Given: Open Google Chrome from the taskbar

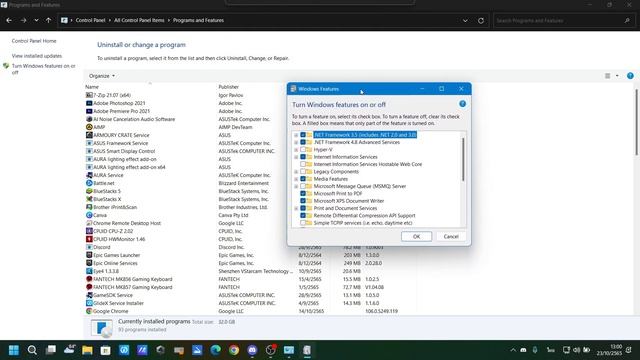Looking at the screenshot, I should point(234,350).
